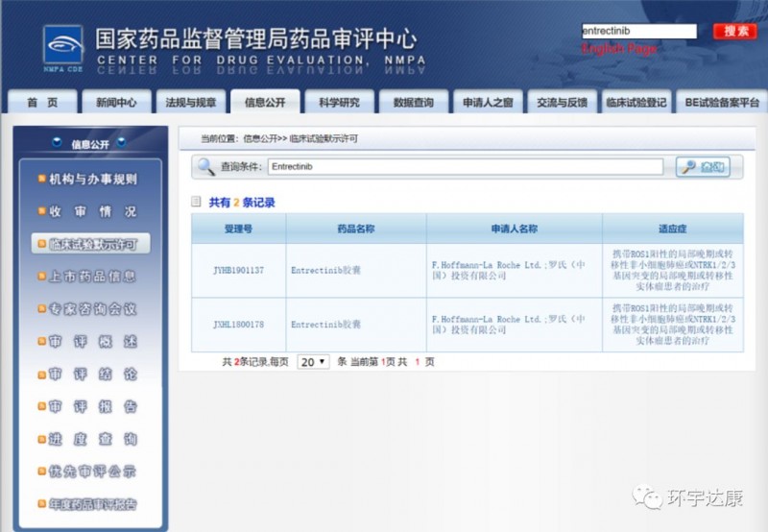Open the records-per-page dropdown showing 20
768x532 pixels.
coord(314,362)
